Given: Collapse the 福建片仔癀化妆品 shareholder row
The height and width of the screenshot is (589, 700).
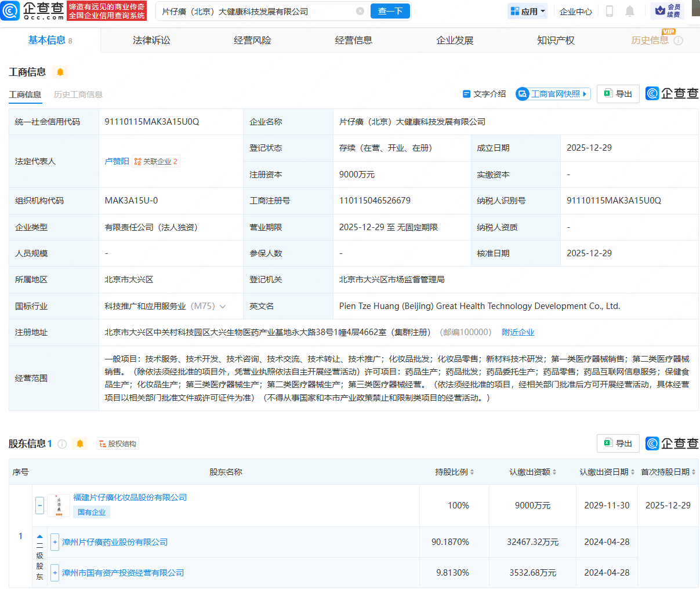Looking at the screenshot, I should [39, 506].
